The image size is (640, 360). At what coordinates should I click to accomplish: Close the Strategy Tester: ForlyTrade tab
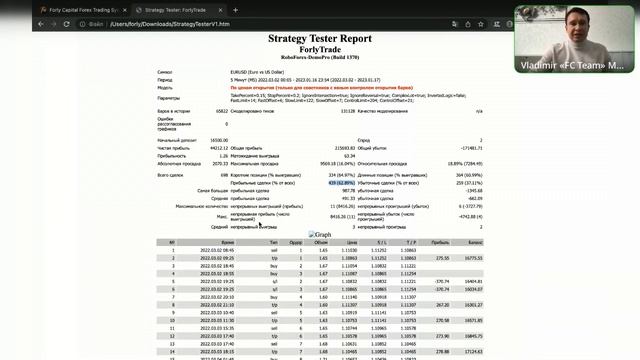click(x=220, y=10)
